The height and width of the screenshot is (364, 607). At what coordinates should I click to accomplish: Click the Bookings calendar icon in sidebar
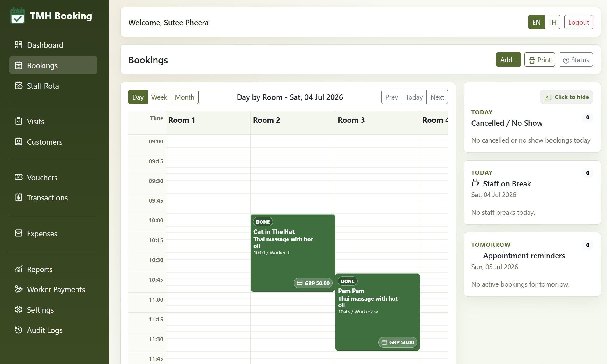[x=19, y=65]
